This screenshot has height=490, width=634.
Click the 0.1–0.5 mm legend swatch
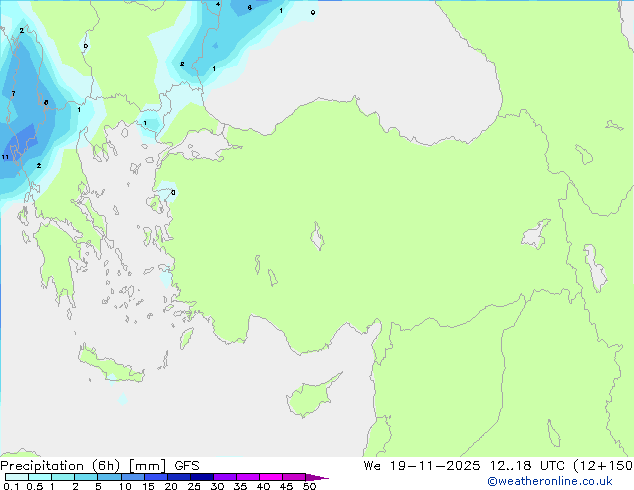pyautogui.click(x=17, y=477)
